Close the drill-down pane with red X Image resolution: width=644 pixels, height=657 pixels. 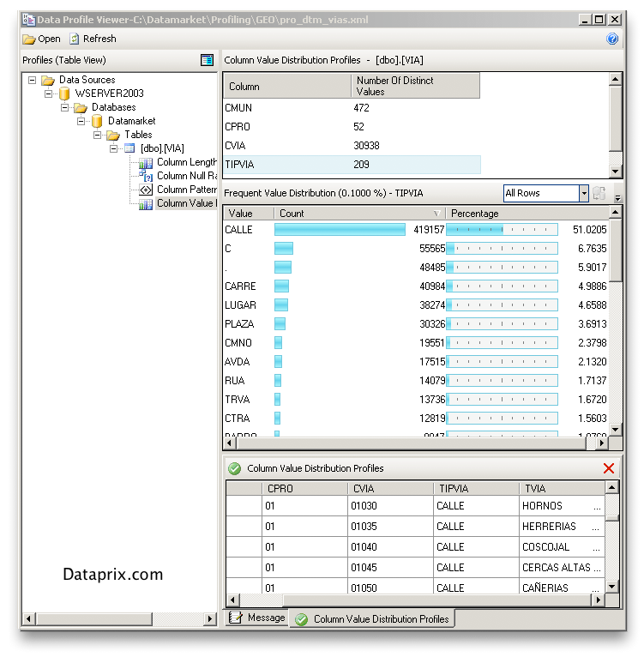pos(609,468)
